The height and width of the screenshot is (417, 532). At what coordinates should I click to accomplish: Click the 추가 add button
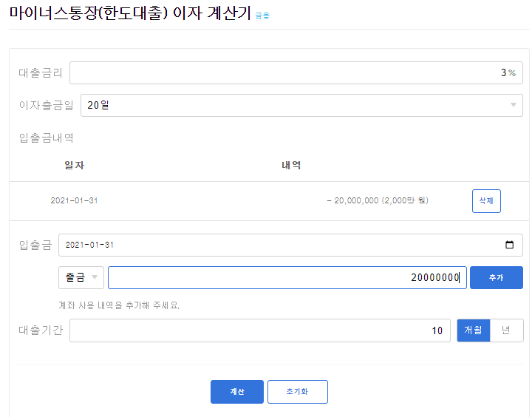point(496,277)
